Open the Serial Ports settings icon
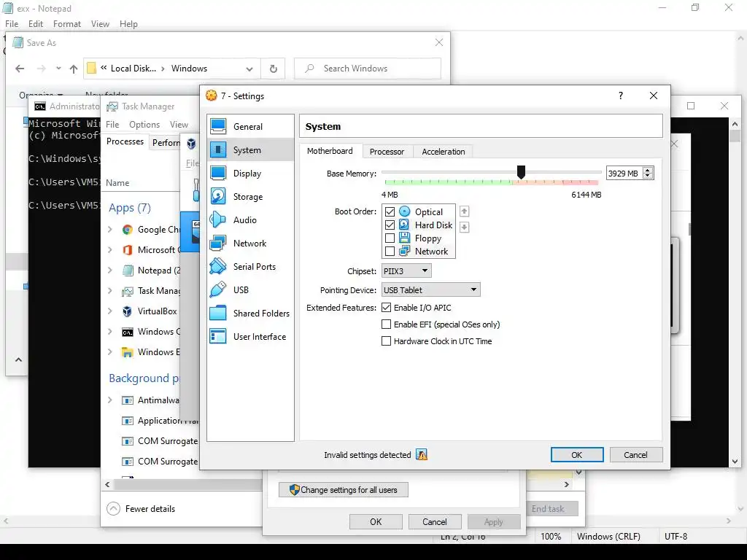Viewport: 747px width, 560px height. click(218, 267)
